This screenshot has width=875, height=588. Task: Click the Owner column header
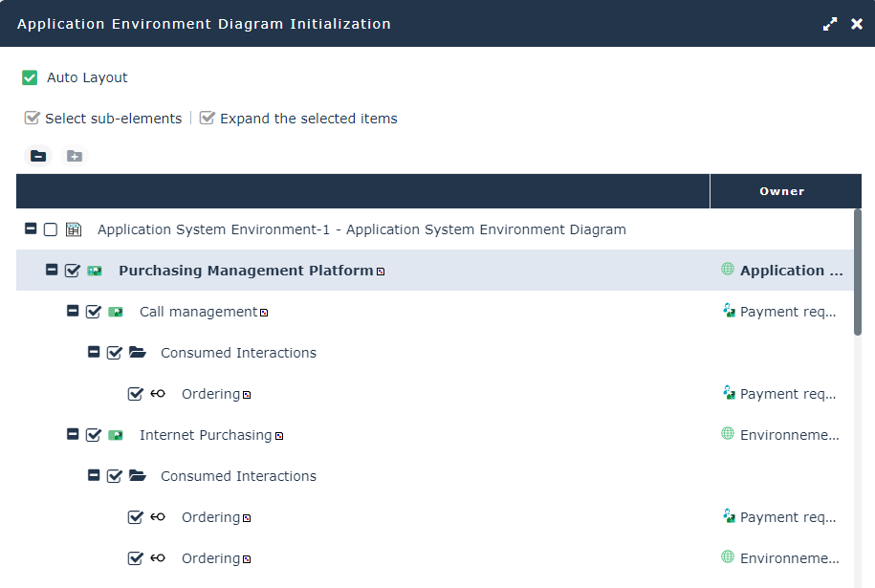781,191
